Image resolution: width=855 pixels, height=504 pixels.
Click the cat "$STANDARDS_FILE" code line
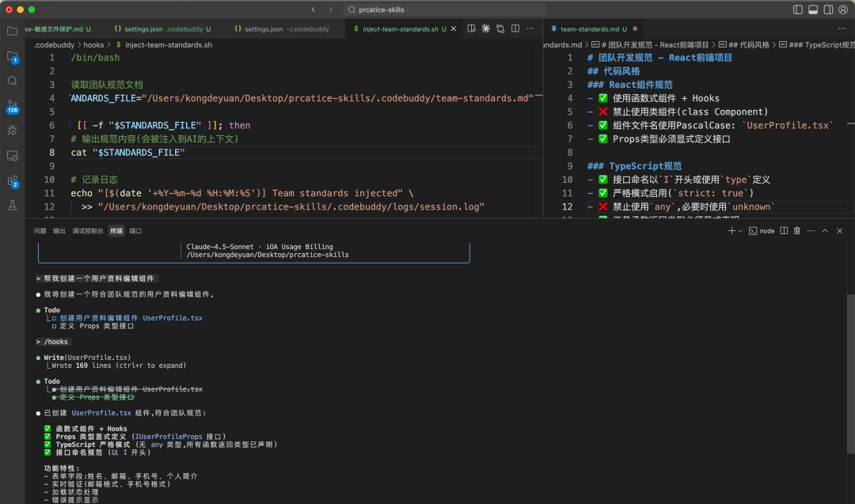(127, 153)
